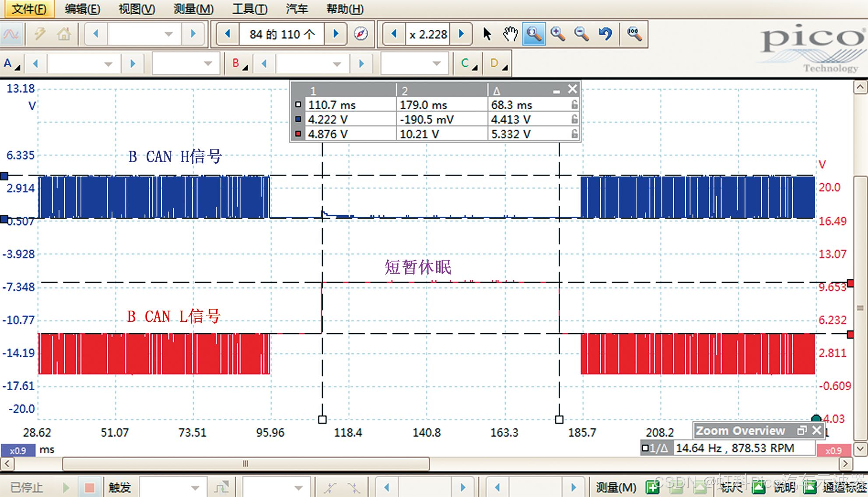Toggle lock for the time ruler row
Viewport: 868px width, 497px height.
574,105
